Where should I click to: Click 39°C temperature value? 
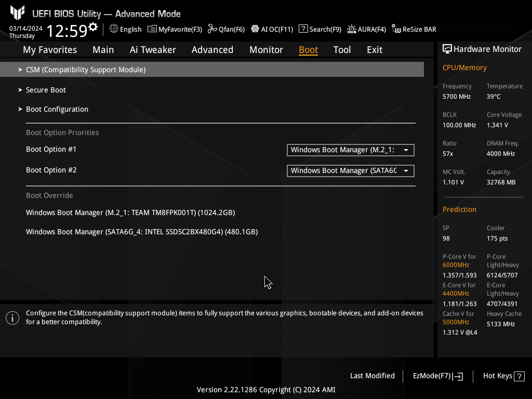click(494, 97)
